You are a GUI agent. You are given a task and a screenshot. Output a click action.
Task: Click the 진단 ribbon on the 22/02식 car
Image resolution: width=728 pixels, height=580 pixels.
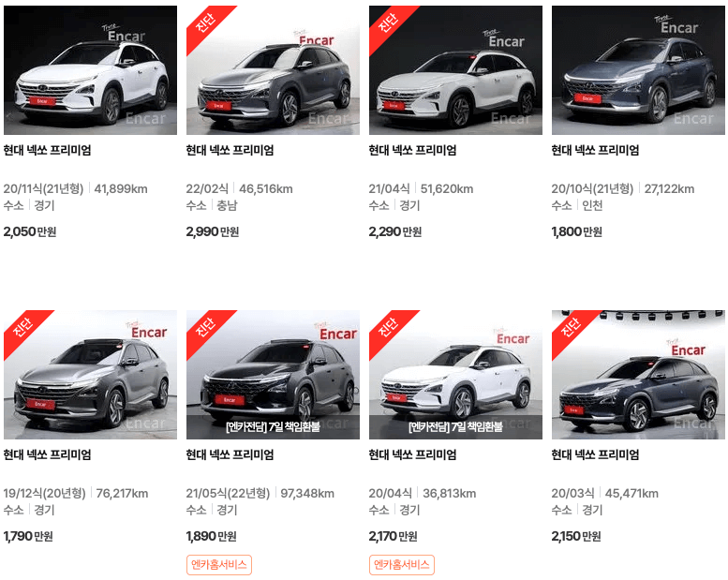click(205, 23)
